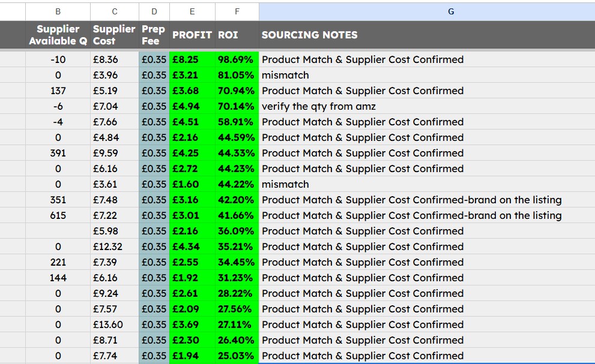Select column letter G header

pyautogui.click(x=450, y=11)
